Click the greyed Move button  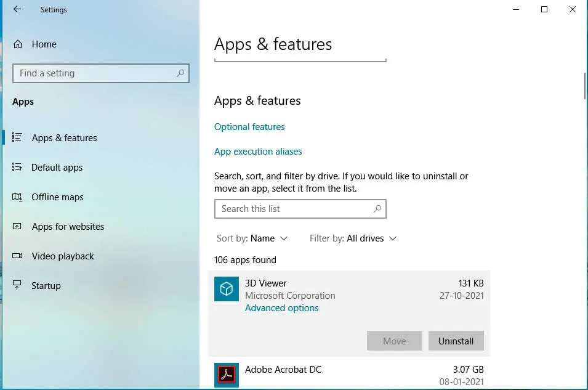tap(395, 341)
